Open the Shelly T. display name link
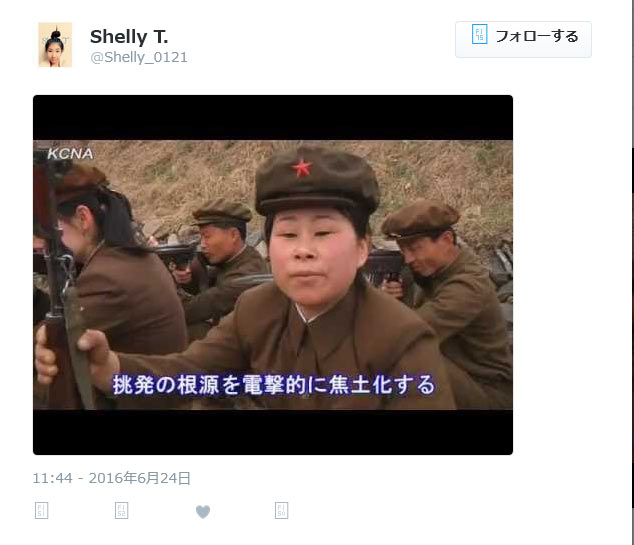Image resolution: width=634 pixels, height=545 pixels. coord(129,37)
